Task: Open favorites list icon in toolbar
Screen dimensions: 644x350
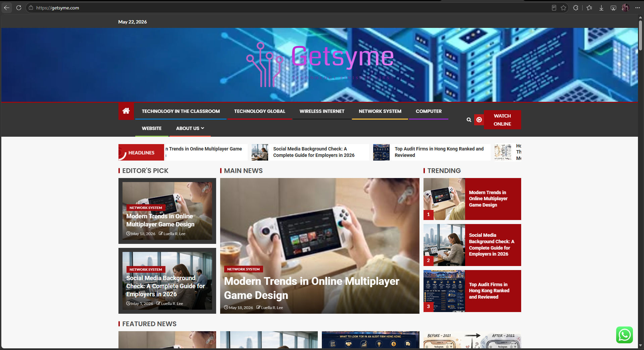Action: (x=589, y=8)
